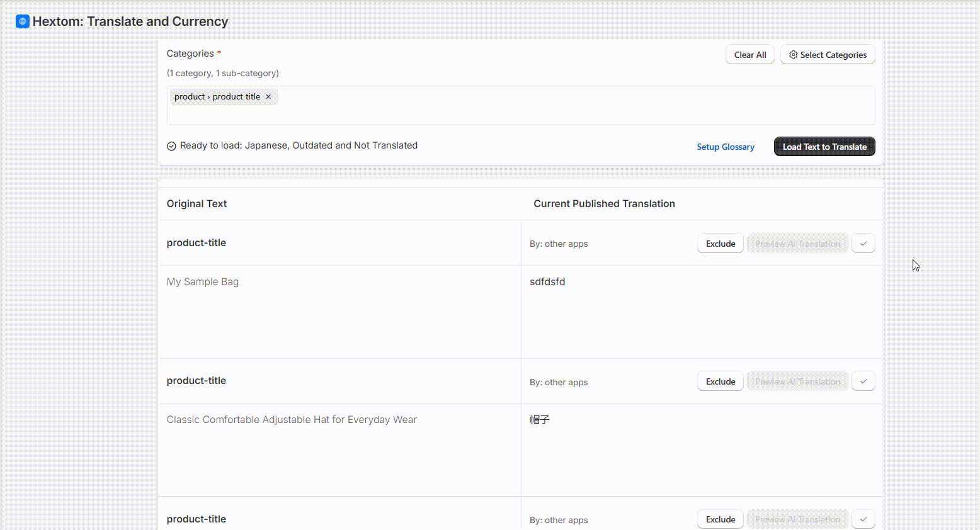Open the Setup Glossary link
The image size is (980, 530).
pos(726,147)
